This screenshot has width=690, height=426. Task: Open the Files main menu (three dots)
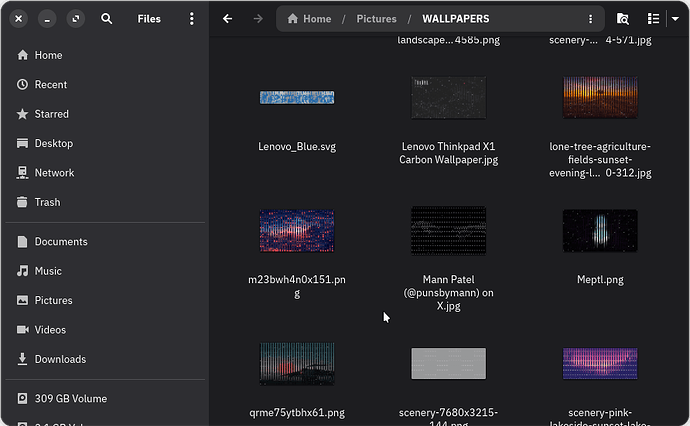(x=191, y=18)
